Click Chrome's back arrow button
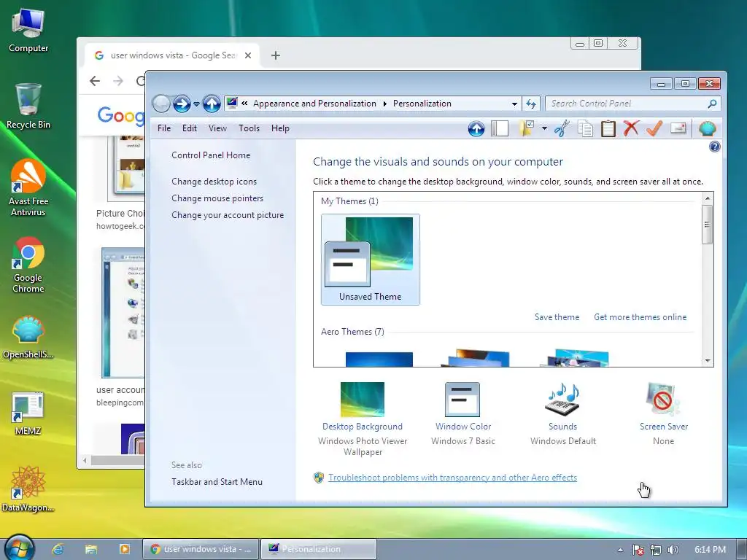 (95, 81)
